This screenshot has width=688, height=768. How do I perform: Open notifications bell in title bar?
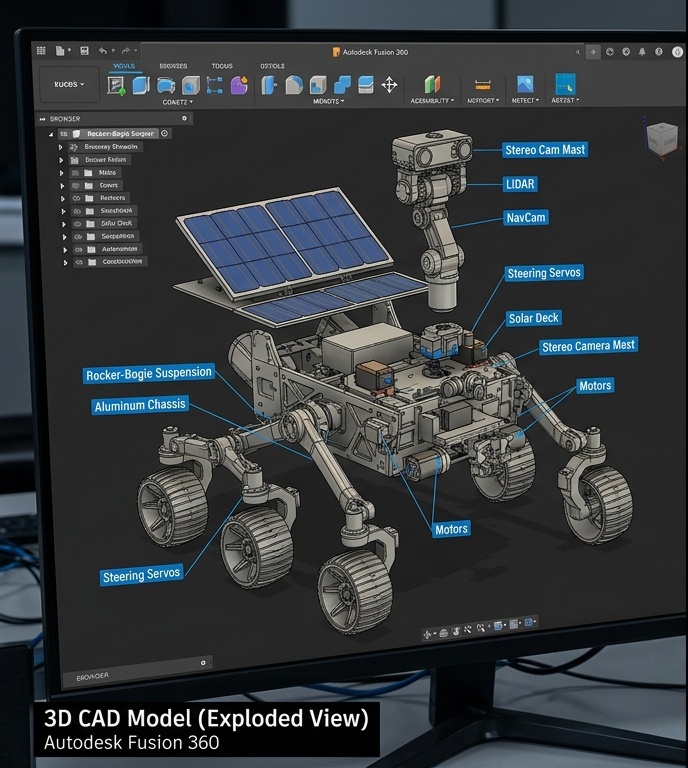pyautogui.click(x=642, y=52)
